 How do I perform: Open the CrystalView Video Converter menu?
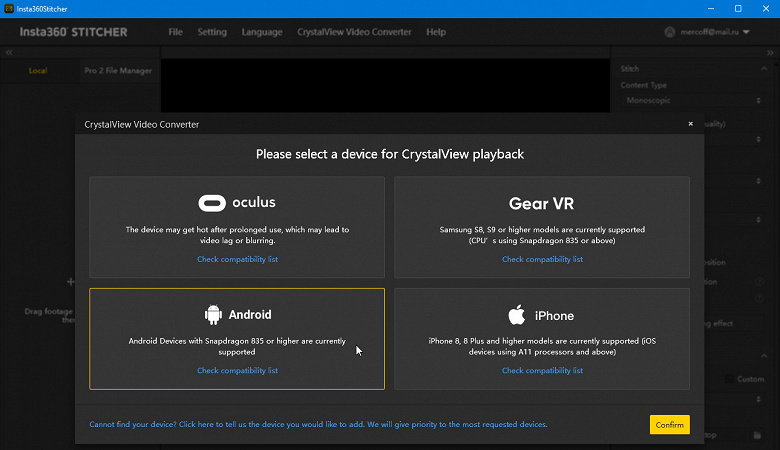354,32
